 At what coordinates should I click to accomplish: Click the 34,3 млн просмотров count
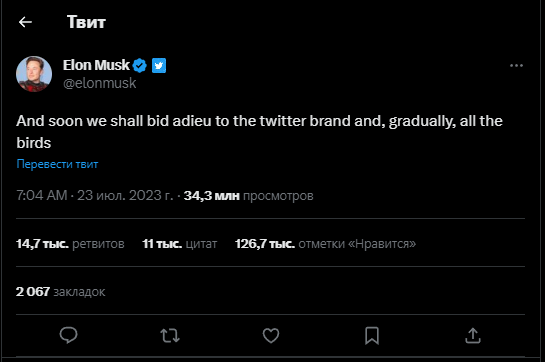[249, 195]
